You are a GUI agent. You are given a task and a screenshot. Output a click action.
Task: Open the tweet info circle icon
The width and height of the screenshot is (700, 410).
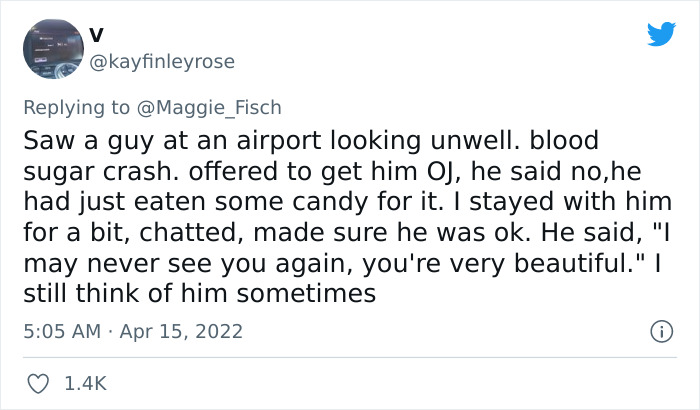[x=659, y=330]
